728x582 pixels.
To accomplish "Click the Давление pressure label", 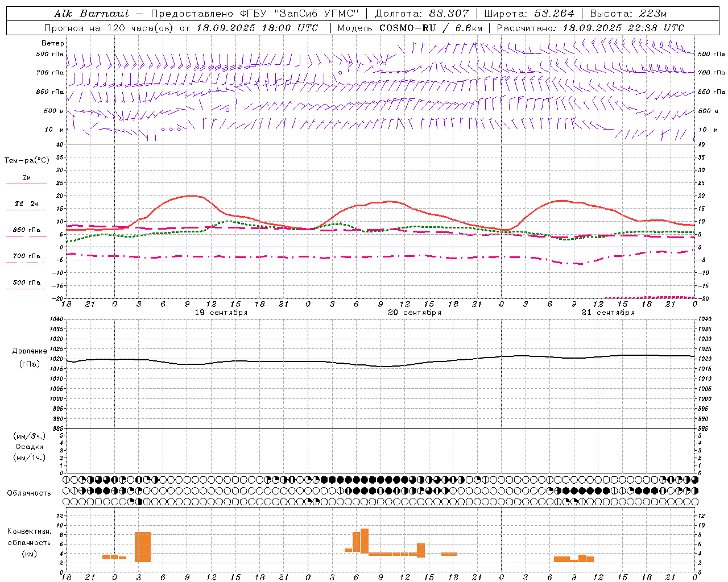I will [x=30, y=351].
